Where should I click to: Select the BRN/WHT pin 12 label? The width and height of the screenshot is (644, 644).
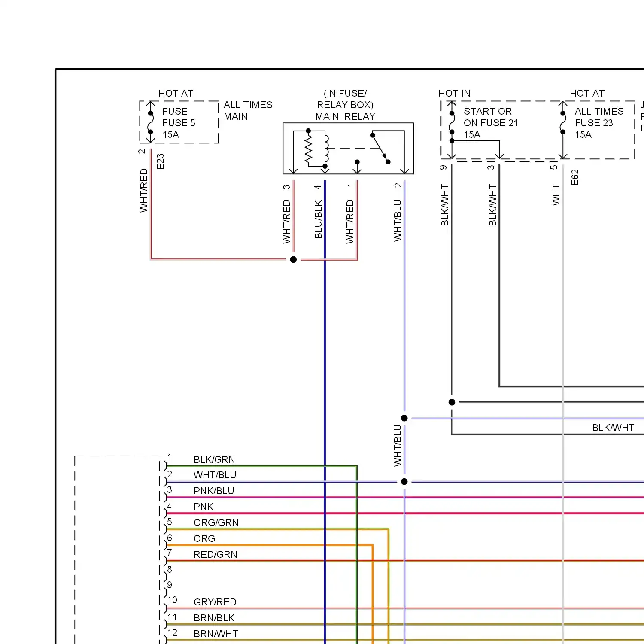tap(216, 634)
